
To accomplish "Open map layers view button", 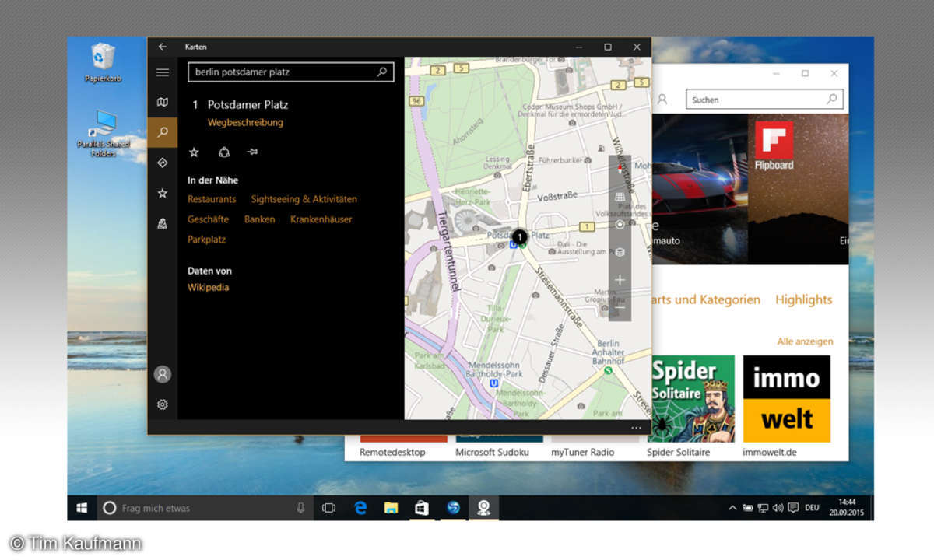I will tap(620, 252).
